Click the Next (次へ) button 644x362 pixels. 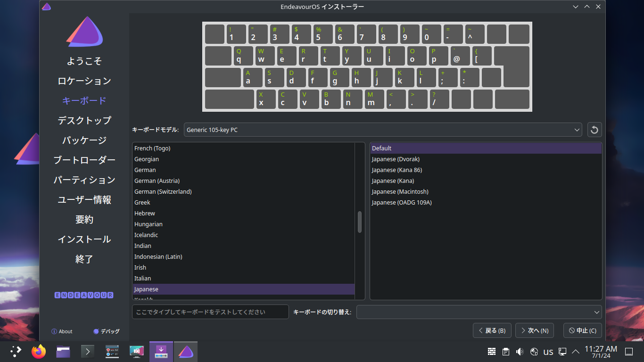pyautogui.click(x=535, y=330)
